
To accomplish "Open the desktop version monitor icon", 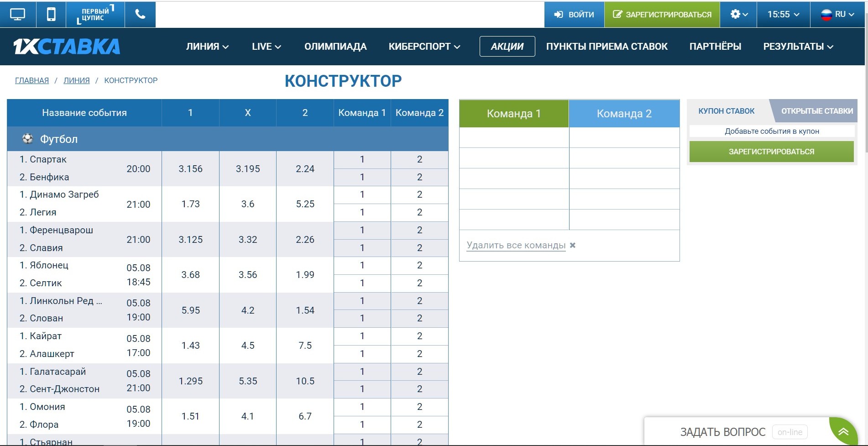I will [x=17, y=15].
